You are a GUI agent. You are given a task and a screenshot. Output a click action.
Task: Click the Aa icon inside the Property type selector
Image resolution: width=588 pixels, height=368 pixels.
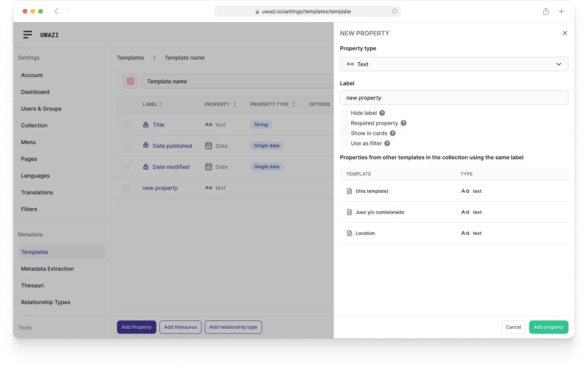click(x=350, y=64)
